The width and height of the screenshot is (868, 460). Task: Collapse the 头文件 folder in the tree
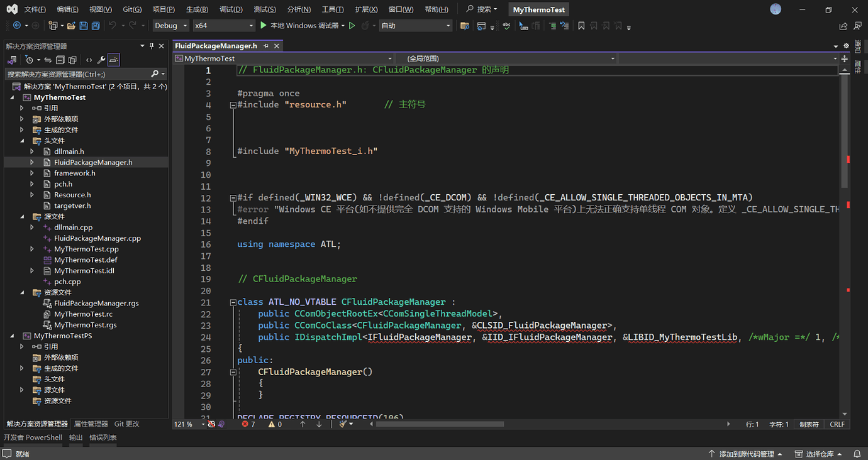coord(22,141)
